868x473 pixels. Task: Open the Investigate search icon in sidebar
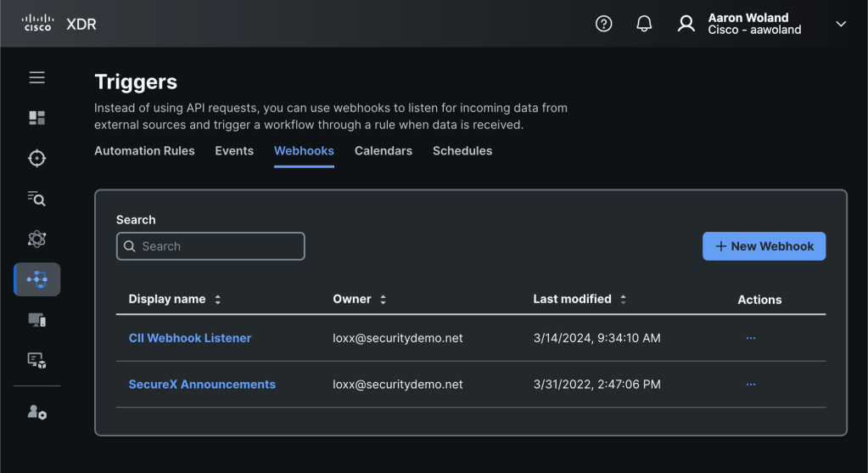[x=36, y=199]
